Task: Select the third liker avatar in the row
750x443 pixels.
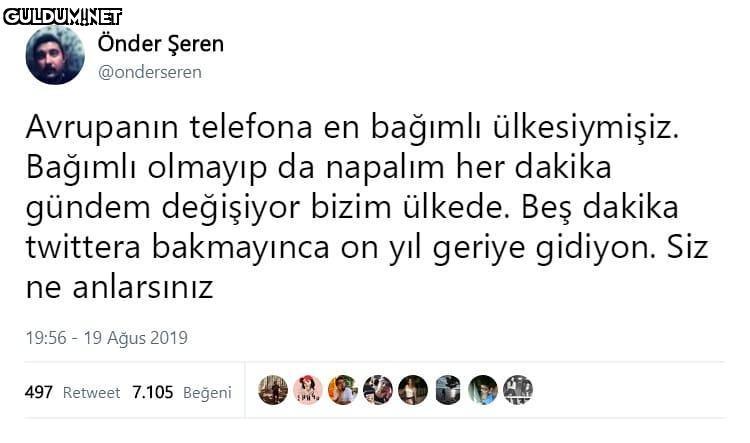Action: click(x=343, y=390)
